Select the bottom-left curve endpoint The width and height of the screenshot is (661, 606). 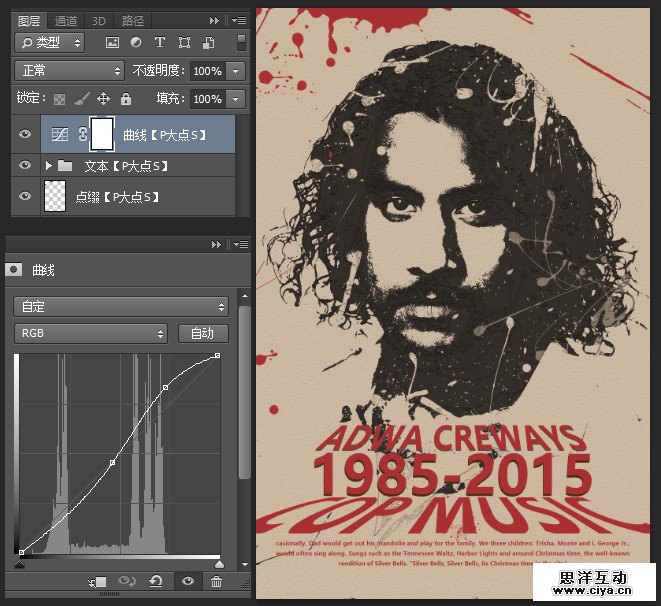tap(21, 552)
